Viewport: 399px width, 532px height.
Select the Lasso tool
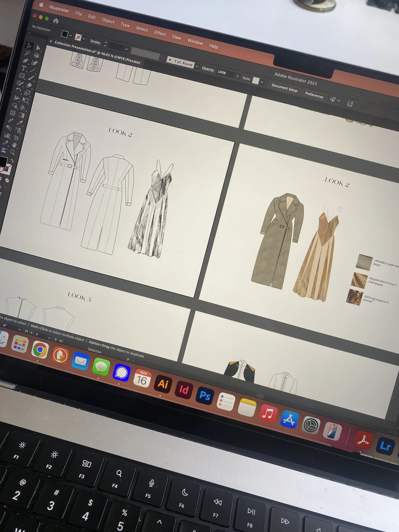pos(36,56)
